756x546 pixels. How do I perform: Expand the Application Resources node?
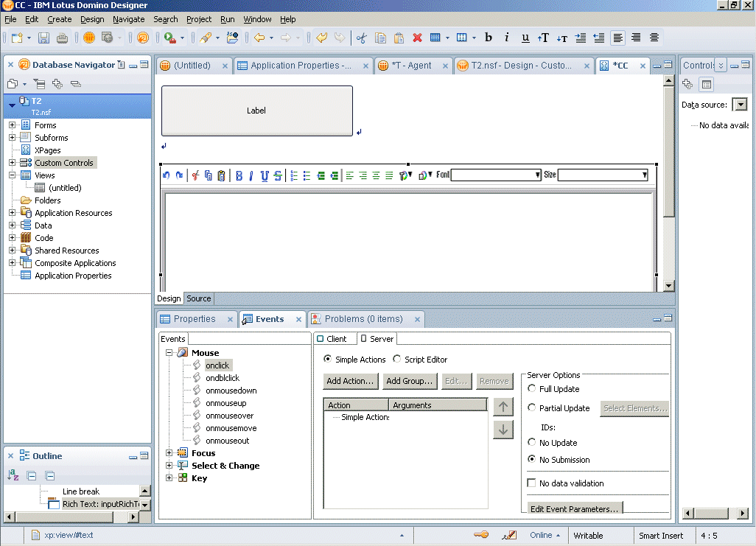point(12,213)
